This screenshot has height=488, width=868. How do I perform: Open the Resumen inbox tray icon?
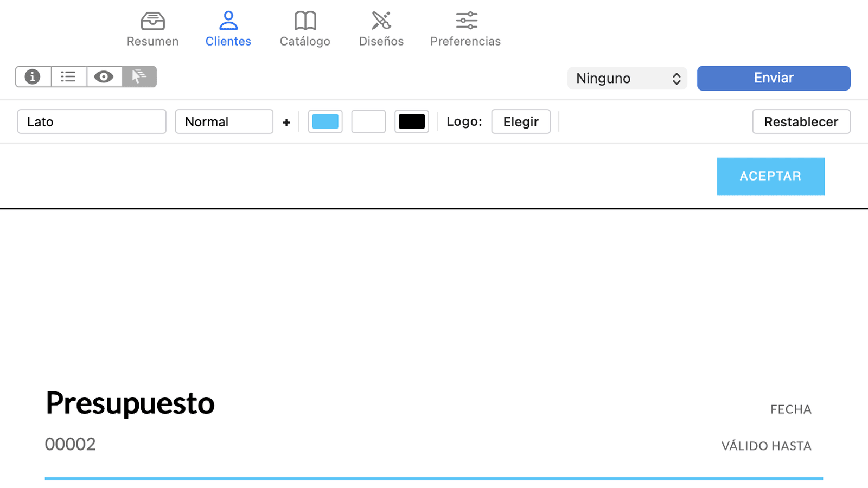[x=152, y=21]
